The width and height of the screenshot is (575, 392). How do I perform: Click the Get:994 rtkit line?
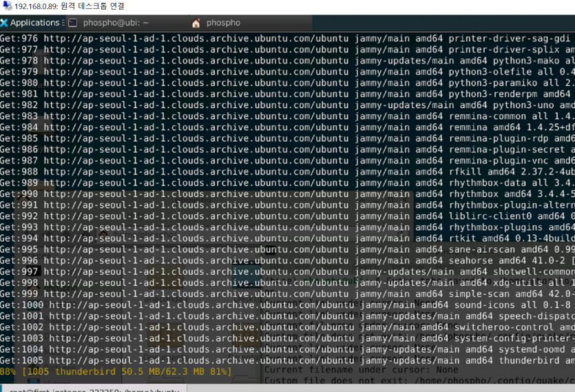pos(288,238)
